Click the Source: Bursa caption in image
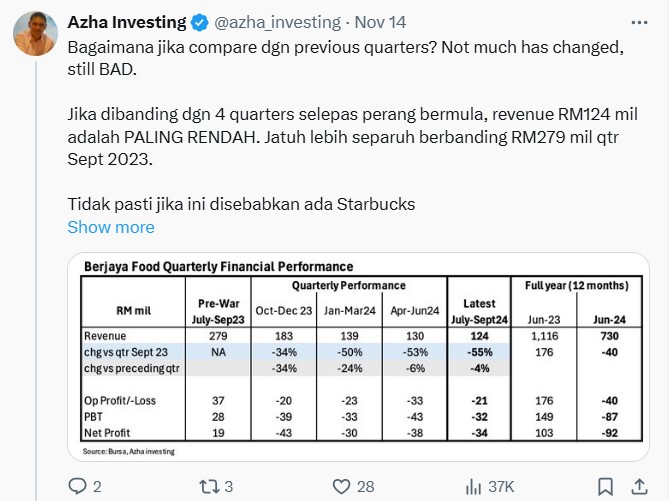Viewport: 670px width, 501px height. 129,451
